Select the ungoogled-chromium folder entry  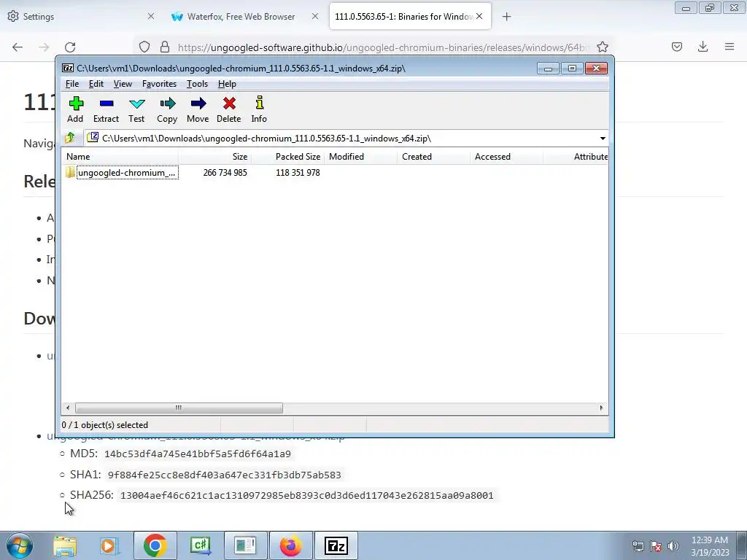[123, 172]
